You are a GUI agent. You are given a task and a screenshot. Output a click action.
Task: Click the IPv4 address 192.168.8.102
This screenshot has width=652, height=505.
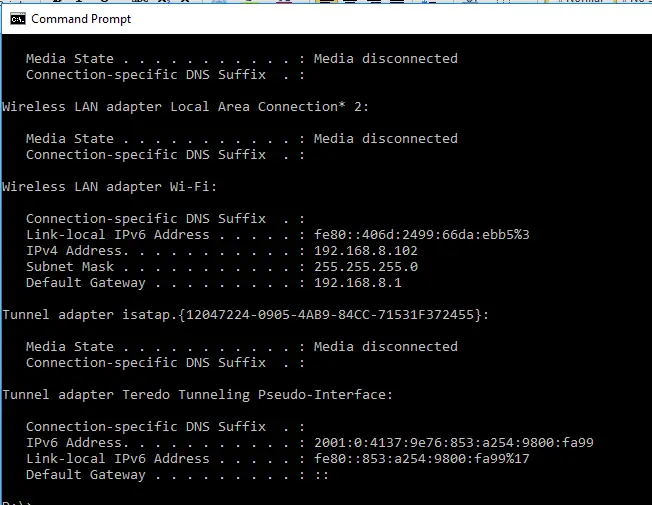pyautogui.click(x=366, y=251)
